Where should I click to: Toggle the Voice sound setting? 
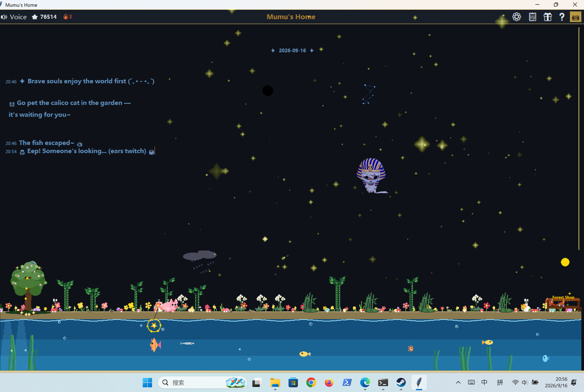14,17
